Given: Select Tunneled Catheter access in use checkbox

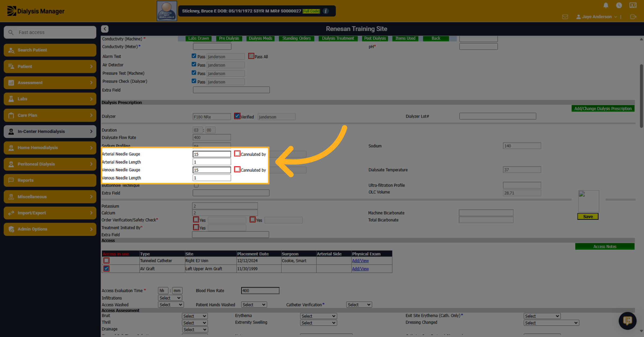Looking at the screenshot, I should tap(106, 260).
